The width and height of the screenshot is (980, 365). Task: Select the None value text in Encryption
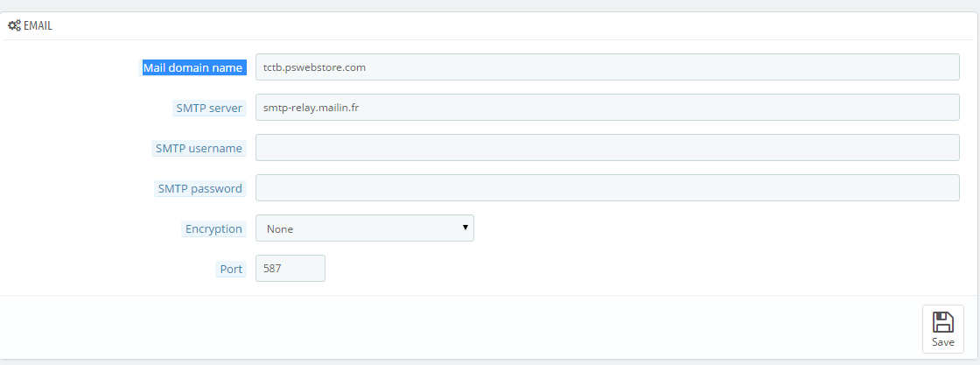tap(280, 229)
